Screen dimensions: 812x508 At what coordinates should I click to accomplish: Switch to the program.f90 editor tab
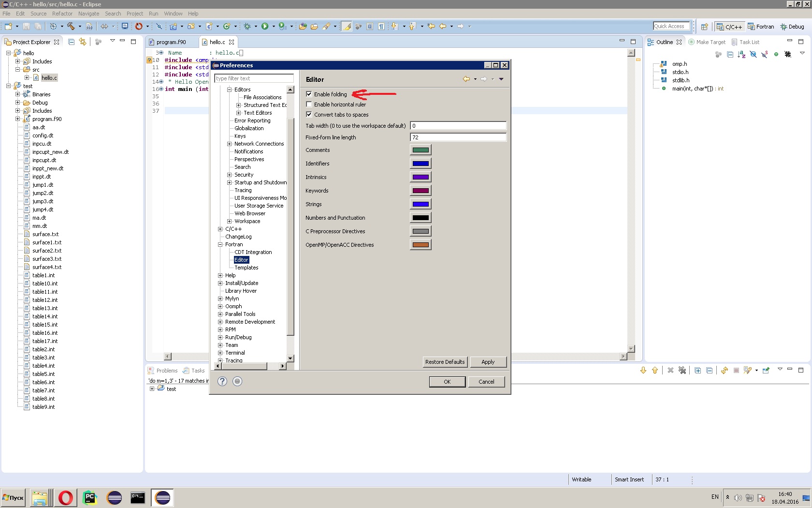[171, 42]
